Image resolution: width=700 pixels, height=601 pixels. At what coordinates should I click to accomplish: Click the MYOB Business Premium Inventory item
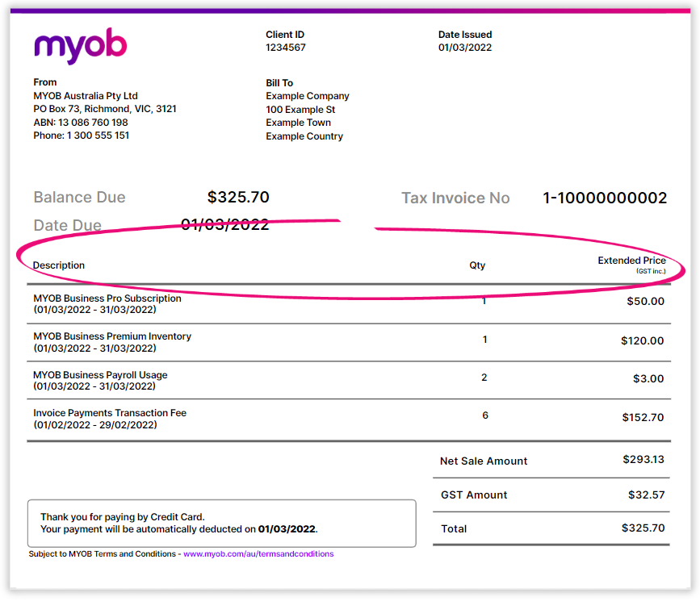tap(112, 336)
